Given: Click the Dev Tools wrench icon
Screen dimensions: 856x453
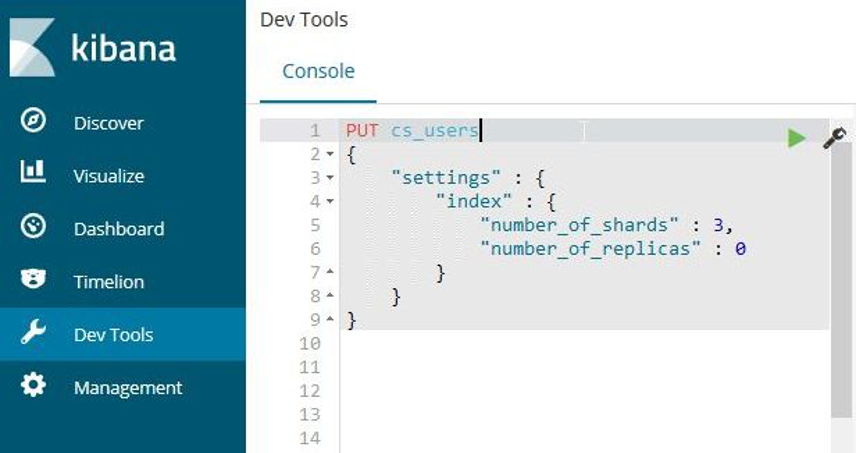Looking at the screenshot, I should click(33, 334).
